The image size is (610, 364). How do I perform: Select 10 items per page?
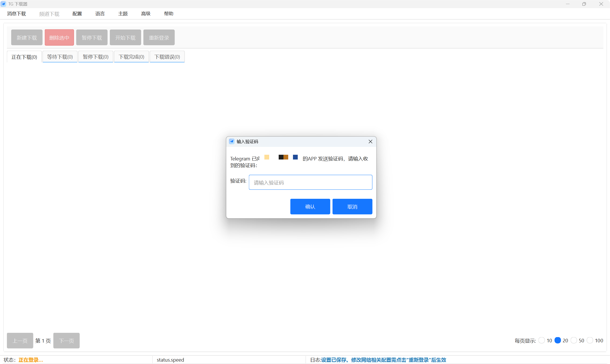click(542, 340)
